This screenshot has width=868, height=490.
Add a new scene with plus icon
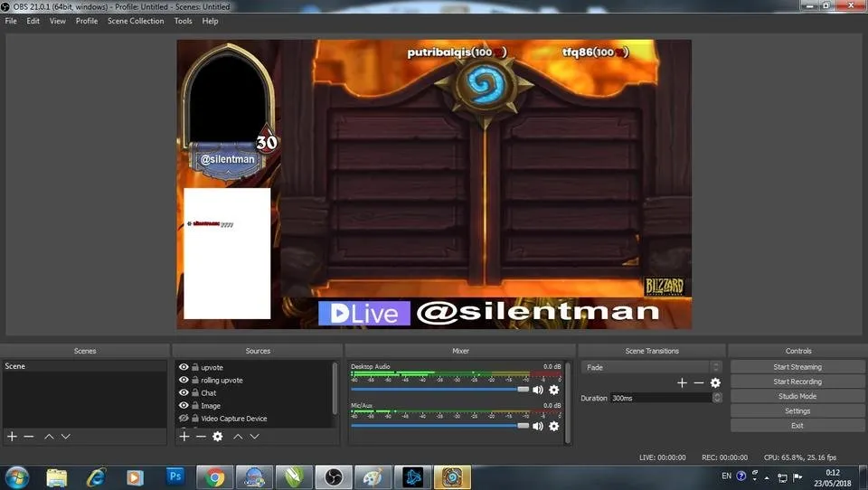12,437
